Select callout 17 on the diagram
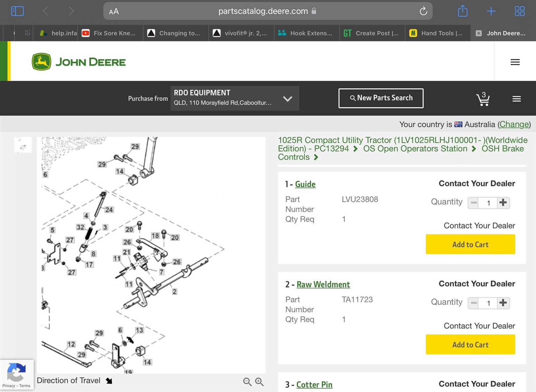 89,264
